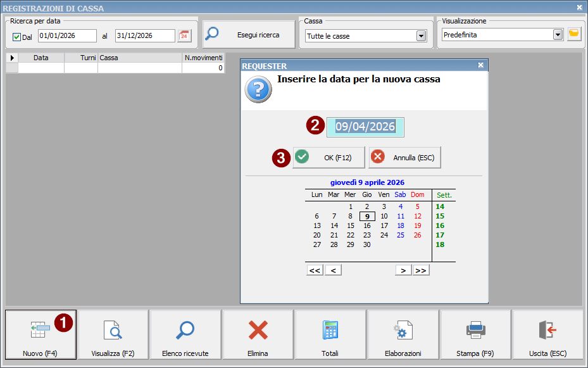This screenshot has height=368, width=588.
Task: Go to next month in calendar
Action: point(403,270)
